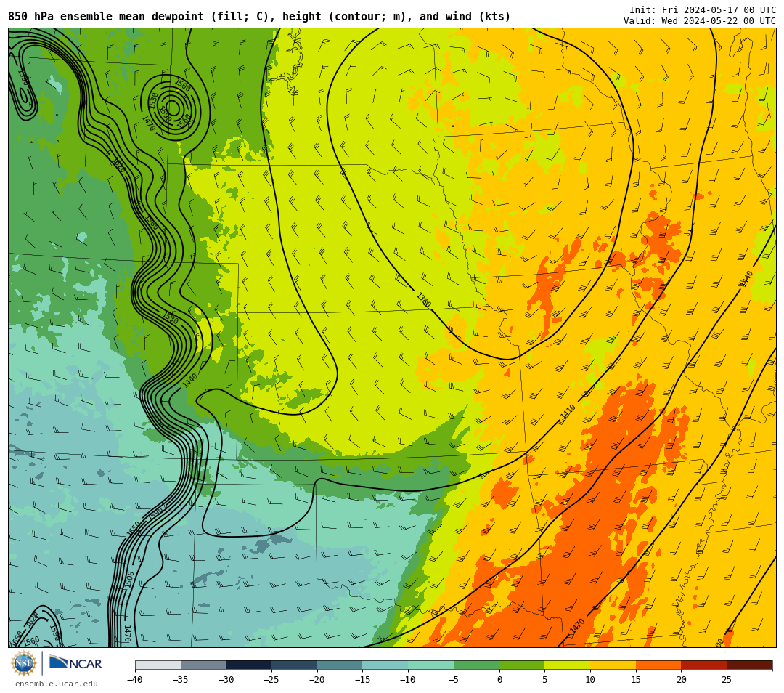
Task: Click the olive green 0 to 5 swatch
Action: pyautogui.click(x=522, y=665)
